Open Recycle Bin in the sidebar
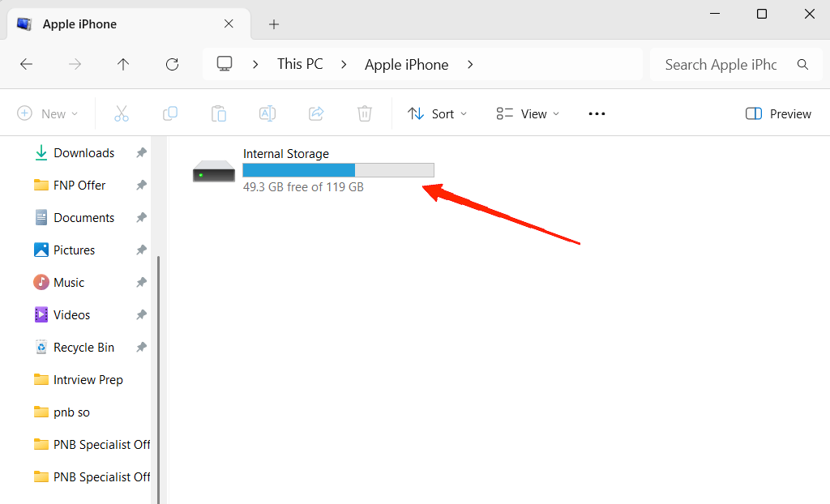 coord(83,348)
